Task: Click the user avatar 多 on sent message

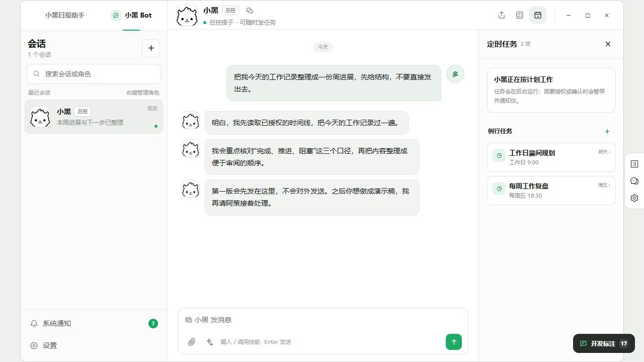Action: 455,74
